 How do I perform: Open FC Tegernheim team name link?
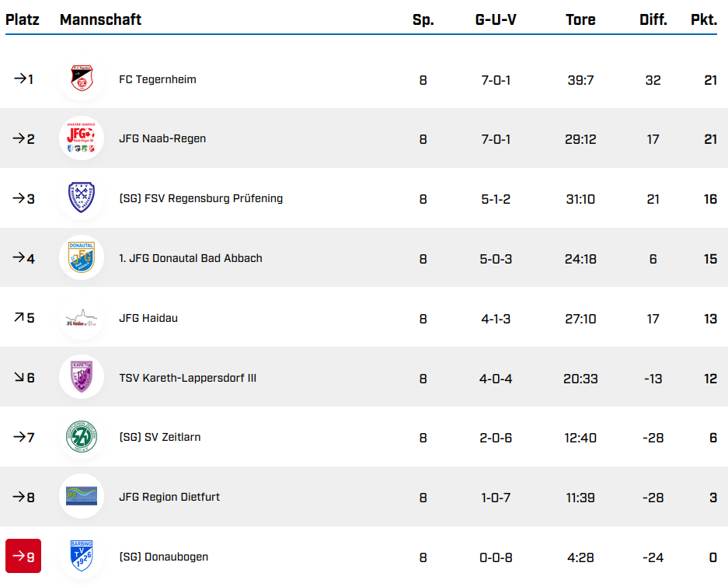pyautogui.click(x=157, y=79)
